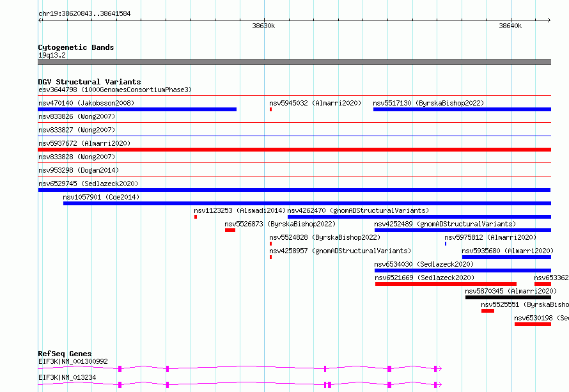569x392 pixels.
Task: Click the Cytogenetic Bands track title
Action: tap(76, 47)
